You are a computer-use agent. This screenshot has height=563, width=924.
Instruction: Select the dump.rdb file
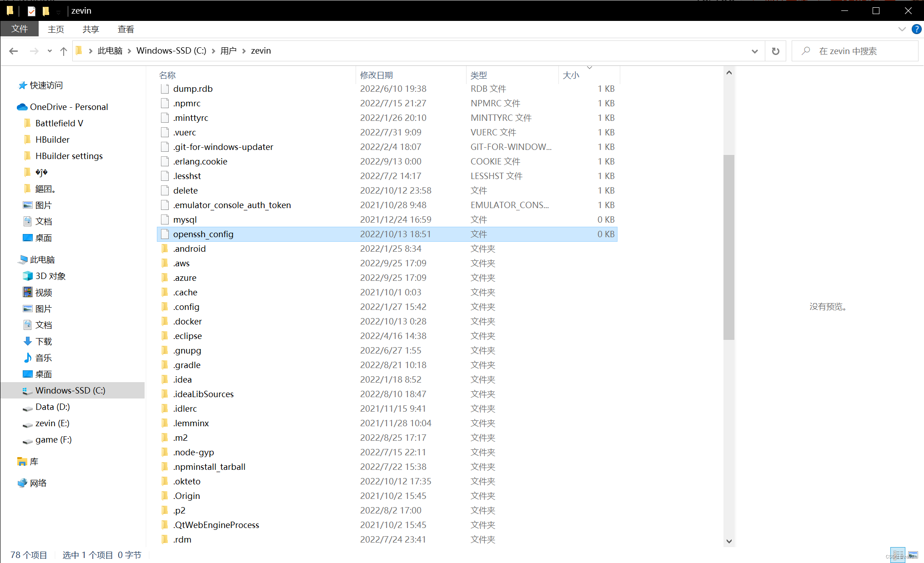387,89
